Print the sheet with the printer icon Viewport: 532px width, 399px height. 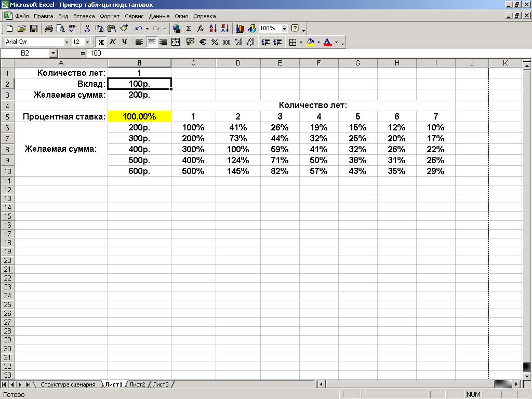pos(48,29)
